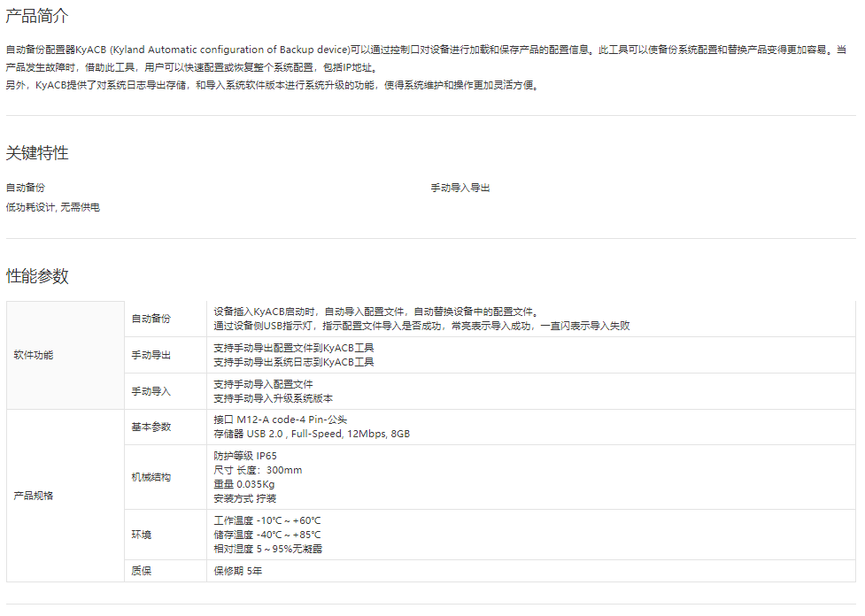Click the 关键特性 section heading

coord(37,153)
